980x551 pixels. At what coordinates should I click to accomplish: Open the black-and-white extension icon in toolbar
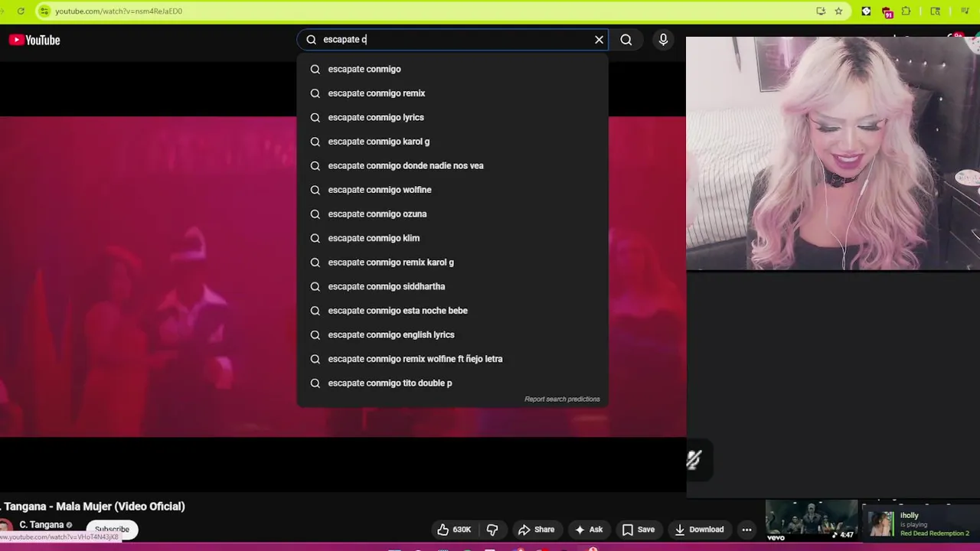[x=866, y=11]
